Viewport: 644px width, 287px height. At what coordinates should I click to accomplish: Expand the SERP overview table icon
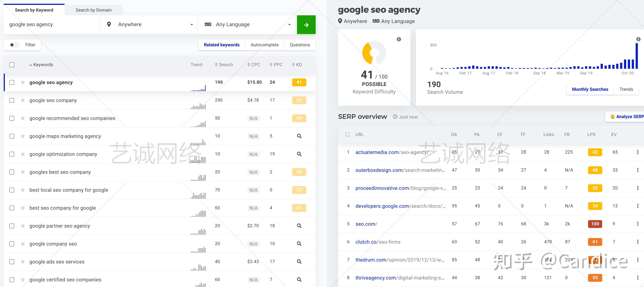tap(347, 135)
